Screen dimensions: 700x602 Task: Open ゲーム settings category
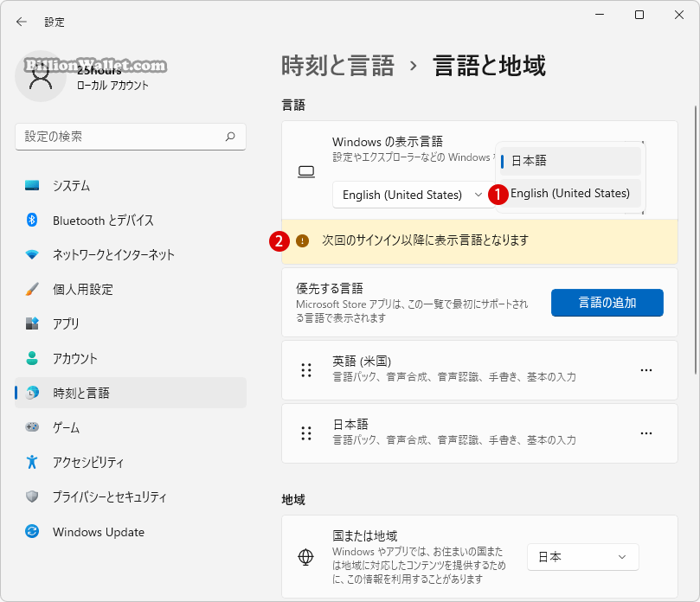coord(131,427)
